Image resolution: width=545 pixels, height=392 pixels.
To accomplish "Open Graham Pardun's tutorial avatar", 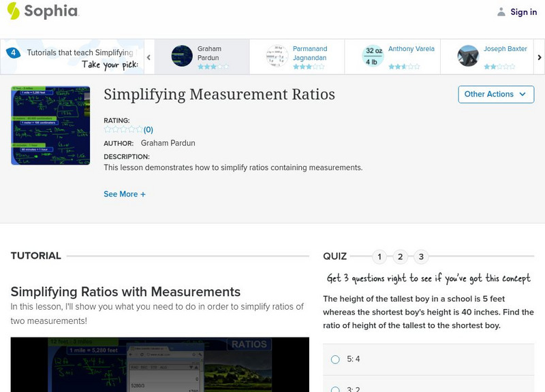I will 182,55.
